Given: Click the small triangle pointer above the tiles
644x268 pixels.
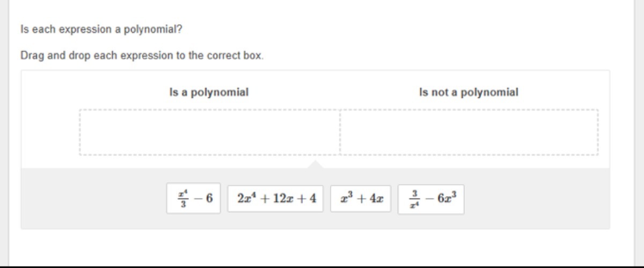Looking at the screenshot, I should click(316, 164).
